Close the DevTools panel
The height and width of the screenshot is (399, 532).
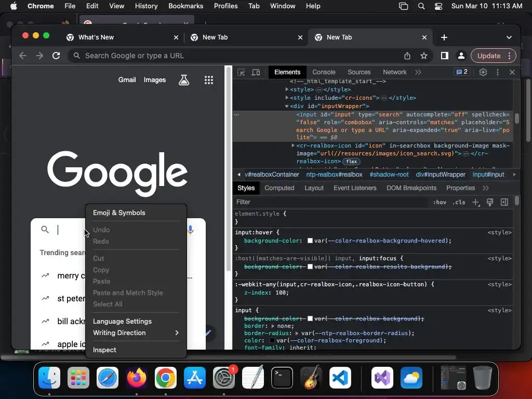[x=512, y=72]
